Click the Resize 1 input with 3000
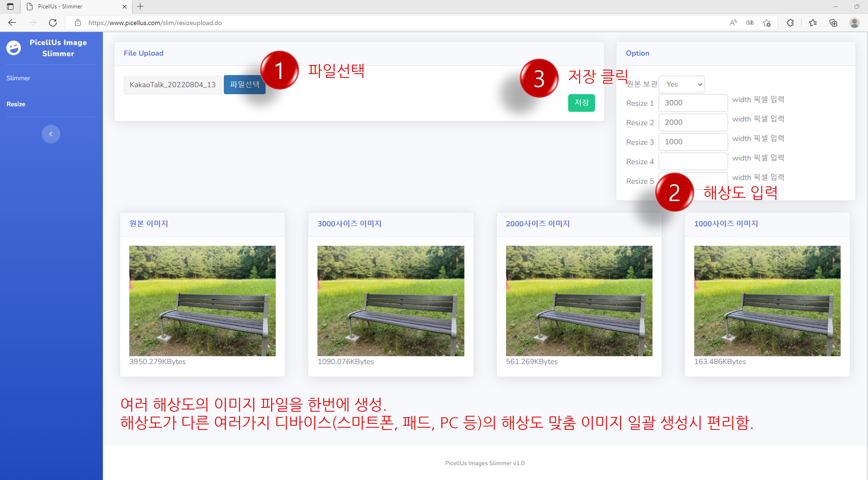The height and width of the screenshot is (480, 868). tap(693, 103)
